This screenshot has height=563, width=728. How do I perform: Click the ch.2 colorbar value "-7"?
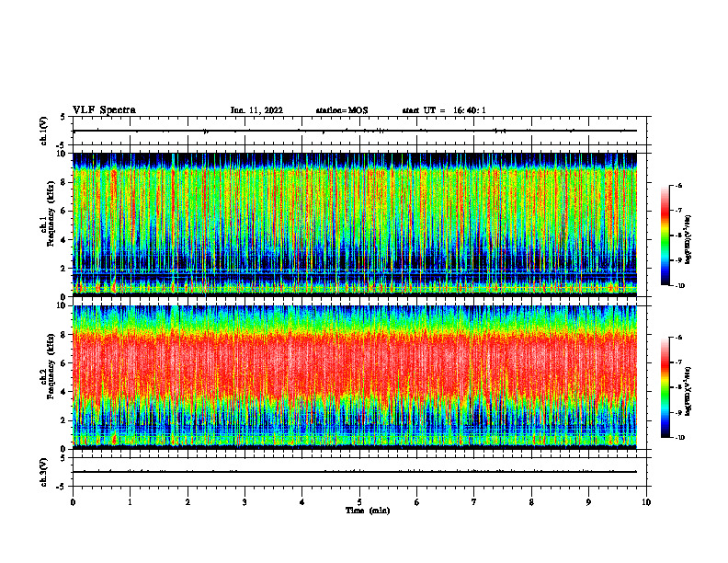pyautogui.click(x=678, y=362)
